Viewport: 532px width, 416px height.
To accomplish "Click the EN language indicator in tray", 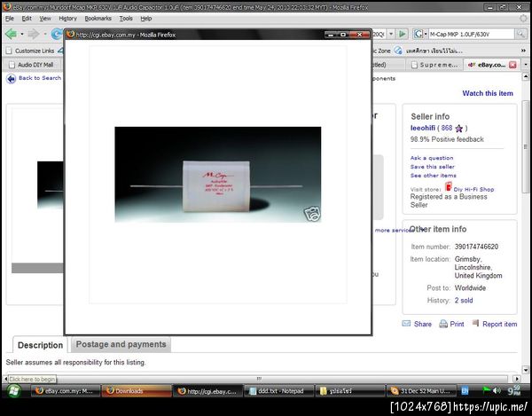I will (x=465, y=391).
